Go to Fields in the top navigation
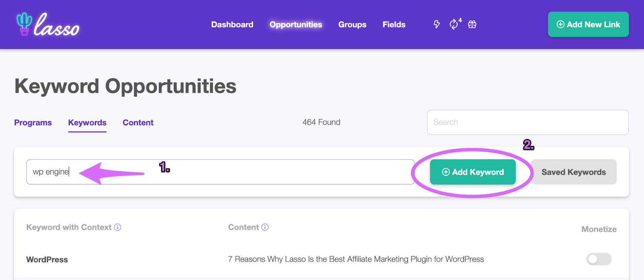Image resolution: width=644 pixels, height=280 pixels. tap(394, 25)
